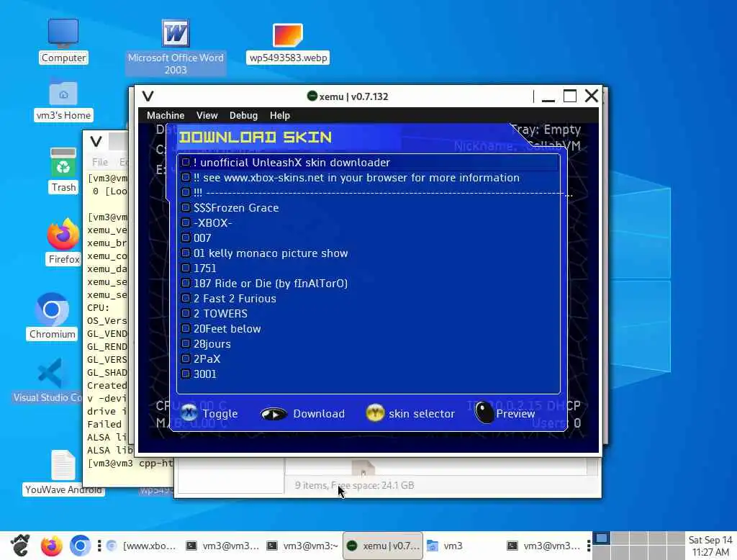Check the 187 Ride or Die checkbox
737x560 pixels.
pos(186,283)
